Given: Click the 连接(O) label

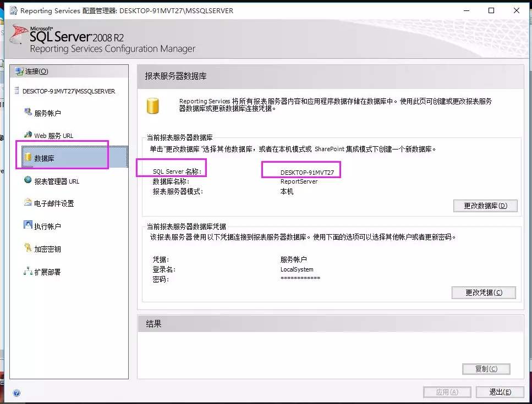Looking at the screenshot, I should [37, 71].
